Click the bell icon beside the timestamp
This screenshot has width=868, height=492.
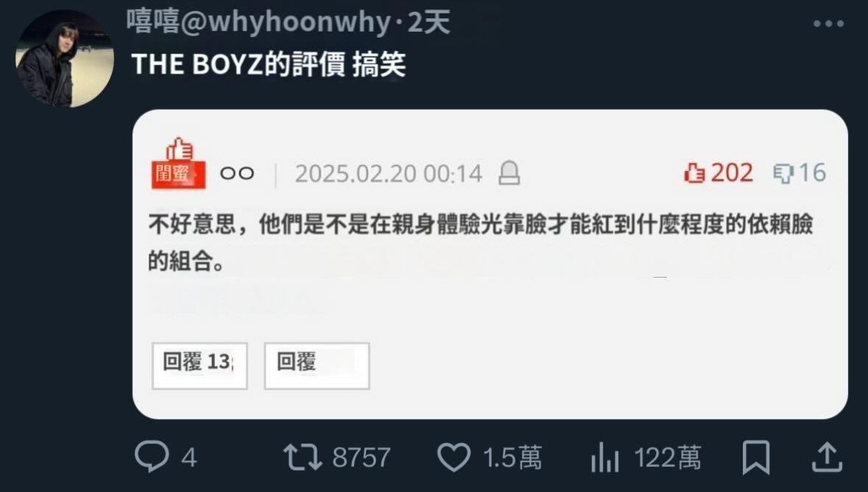tap(509, 173)
